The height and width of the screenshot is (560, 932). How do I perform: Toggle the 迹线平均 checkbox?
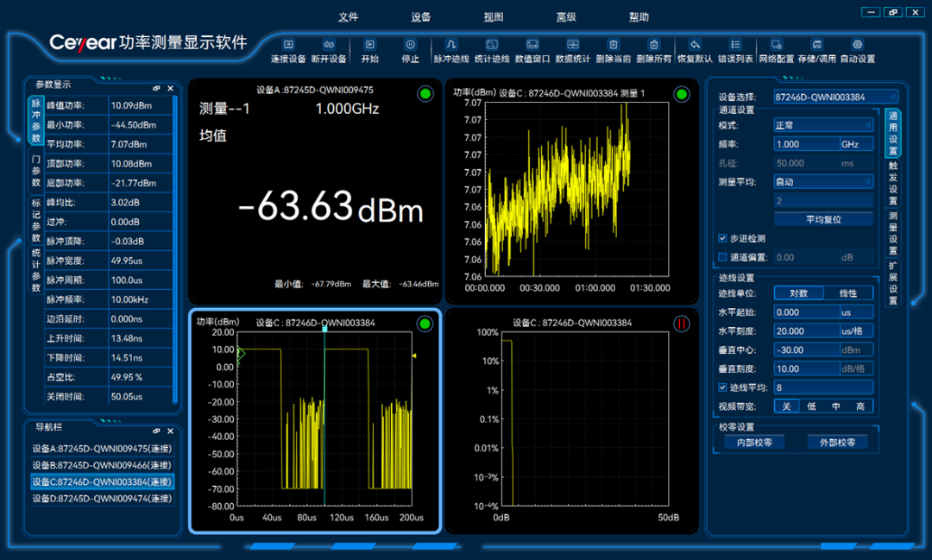tap(723, 387)
